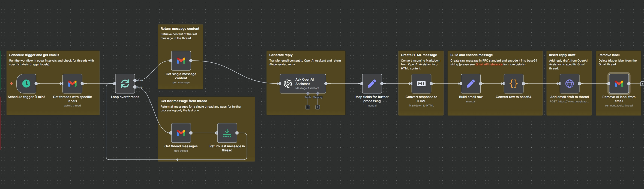The width and height of the screenshot is (644, 189).
Task: Open the Get single message content node
Action: coord(181,61)
